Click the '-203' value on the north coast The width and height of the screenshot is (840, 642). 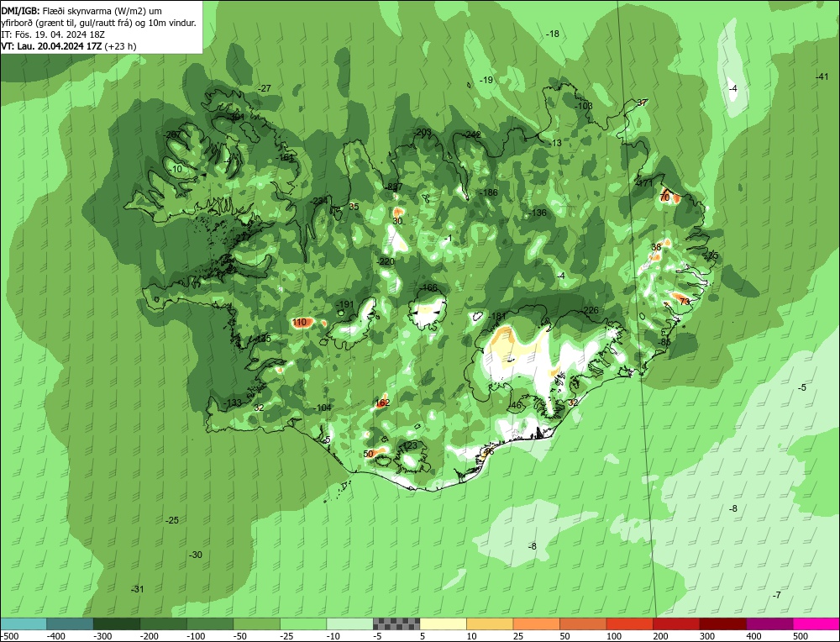(423, 132)
